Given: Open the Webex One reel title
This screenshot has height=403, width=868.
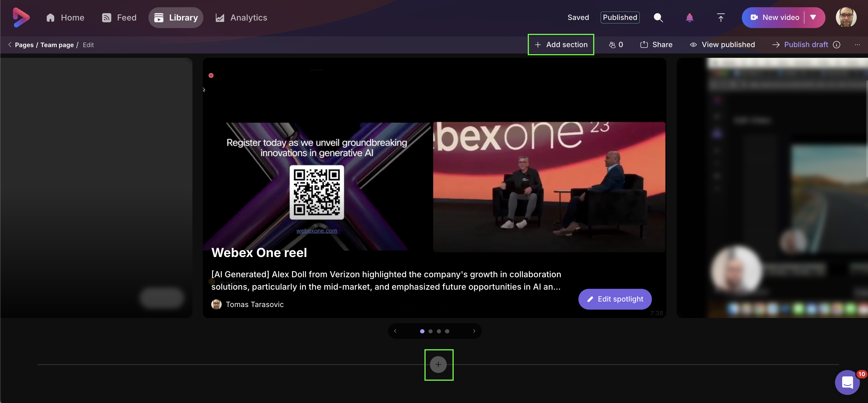Looking at the screenshot, I should click(x=259, y=252).
